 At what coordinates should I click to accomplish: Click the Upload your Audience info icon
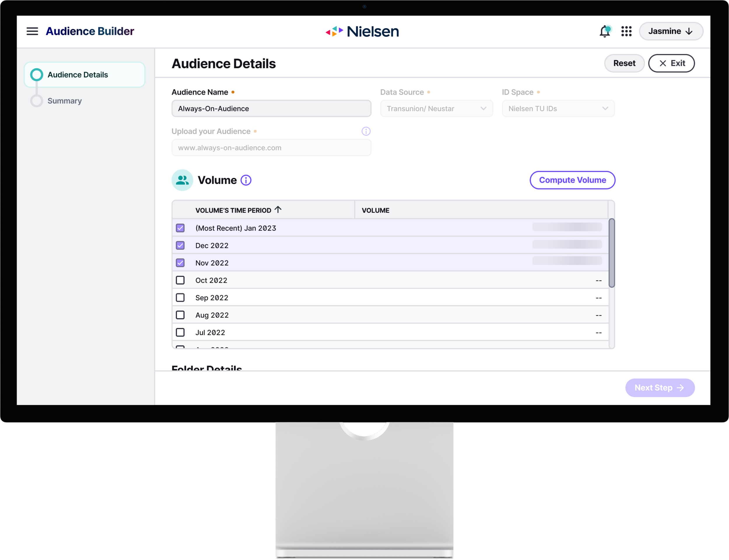coord(366,131)
